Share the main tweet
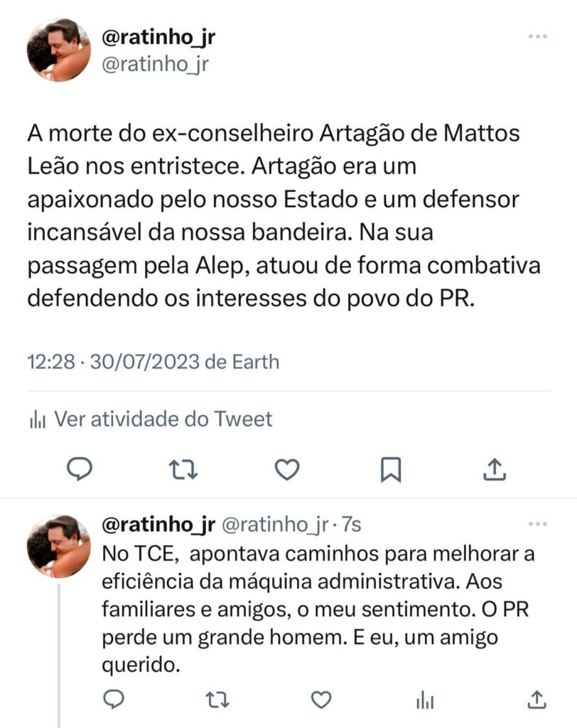 tap(495, 469)
